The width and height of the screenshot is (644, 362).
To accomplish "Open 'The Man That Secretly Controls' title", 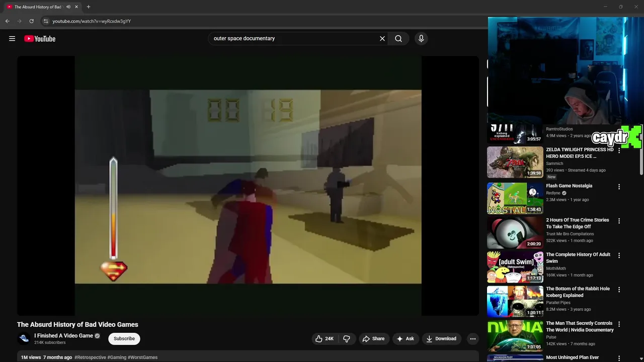I will 580,327.
